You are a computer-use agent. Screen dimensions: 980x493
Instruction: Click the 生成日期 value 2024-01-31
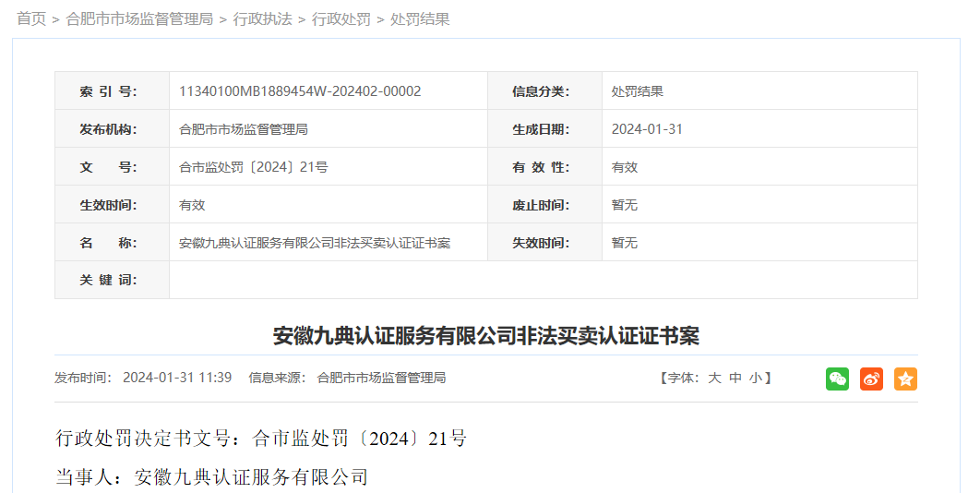[647, 129]
